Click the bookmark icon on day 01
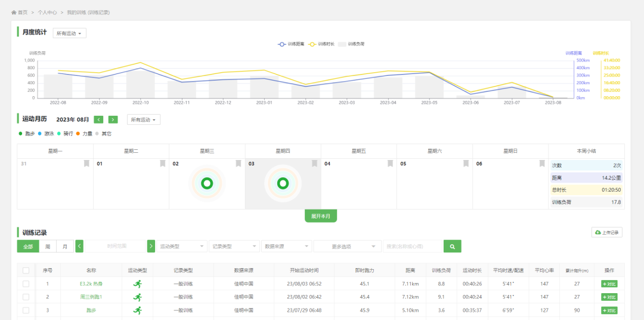The height and width of the screenshot is (320, 644). [x=163, y=164]
